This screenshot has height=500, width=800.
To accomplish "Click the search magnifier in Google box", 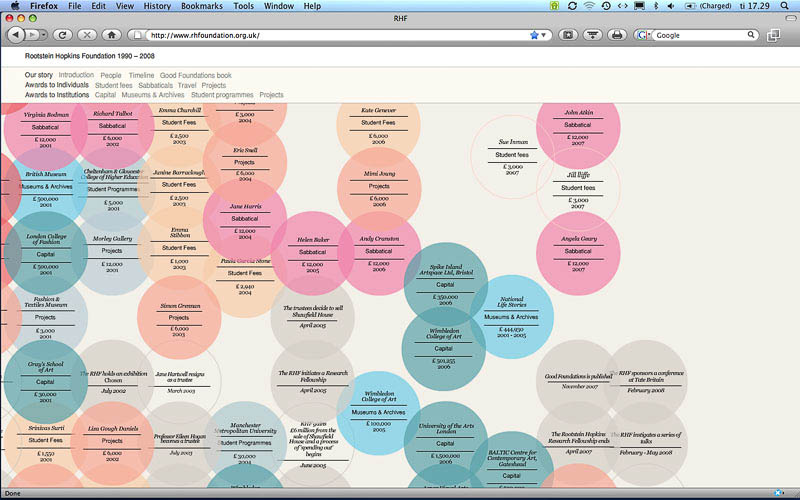I will click(x=751, y=35).
